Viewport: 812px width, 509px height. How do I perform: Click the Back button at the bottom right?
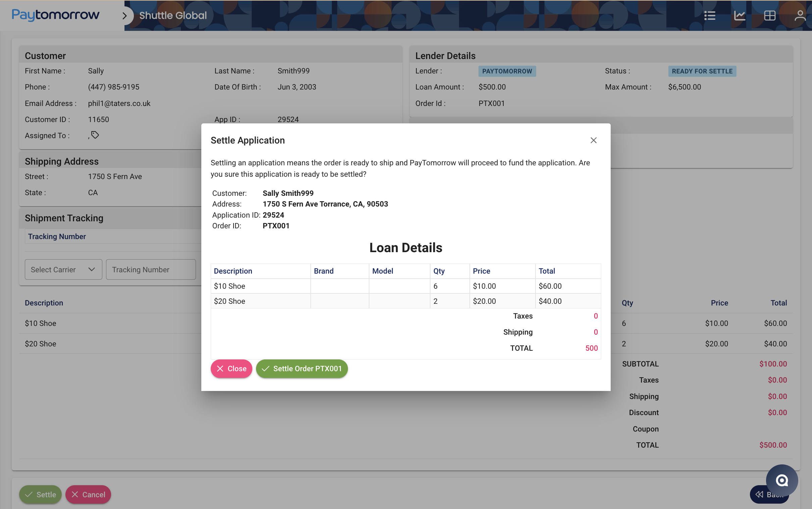[769, 494]
